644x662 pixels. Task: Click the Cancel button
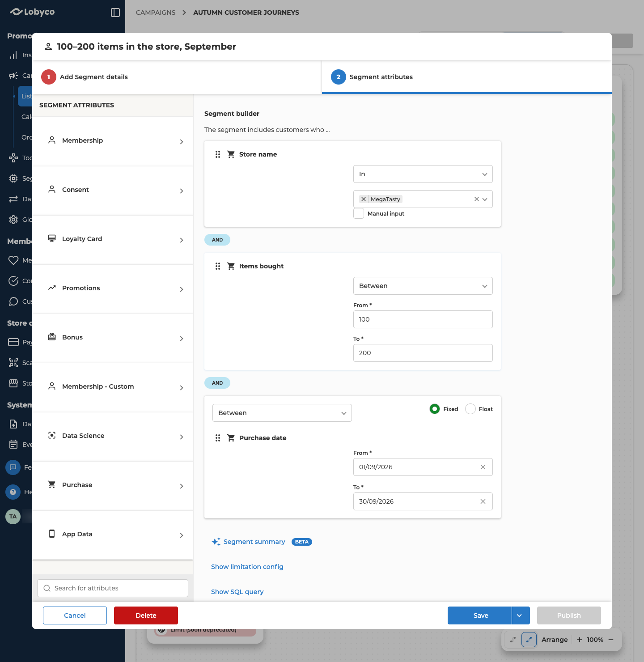pos(75,615)
